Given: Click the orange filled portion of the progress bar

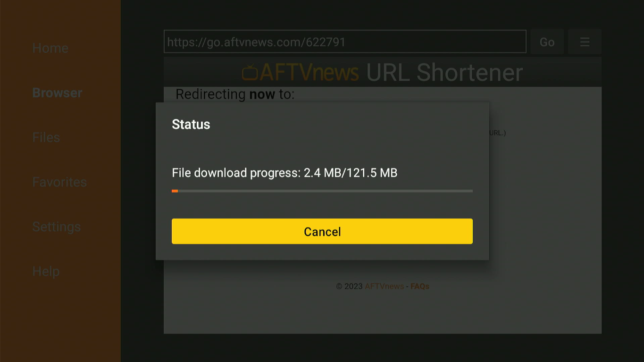Looking at the screenshot, I should (175, 191).
